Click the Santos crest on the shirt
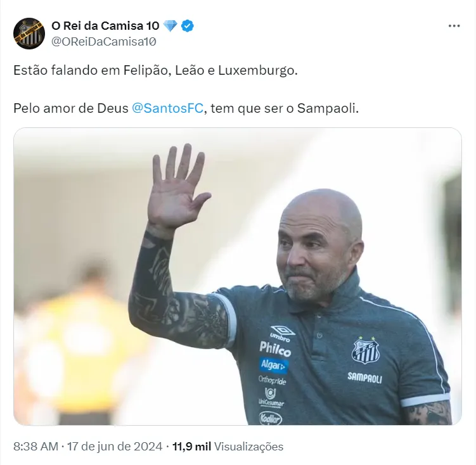Screen dimensions: 476x465 coord(366,350)
